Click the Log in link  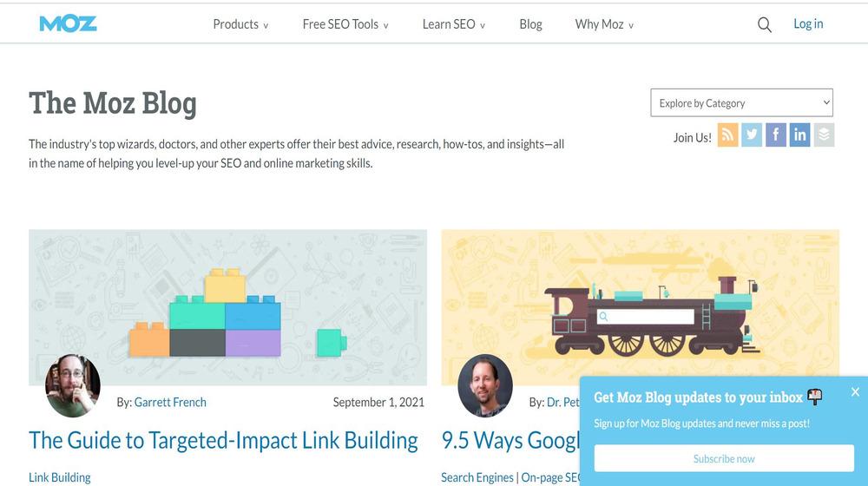point(808,24)
